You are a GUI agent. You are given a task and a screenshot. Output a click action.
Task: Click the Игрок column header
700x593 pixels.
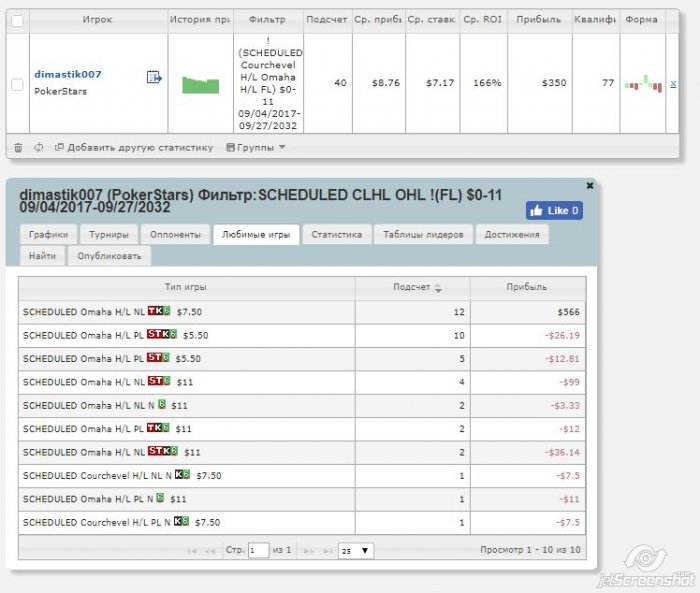98,20
